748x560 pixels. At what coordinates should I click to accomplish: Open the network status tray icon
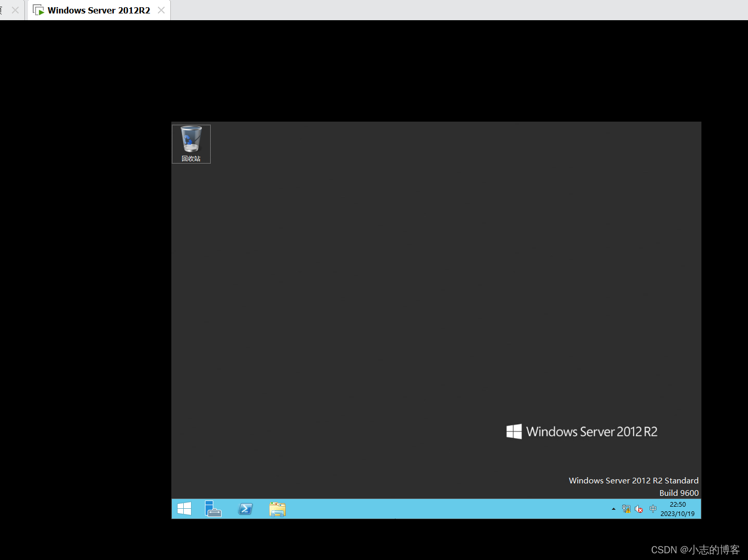(626, 509)
